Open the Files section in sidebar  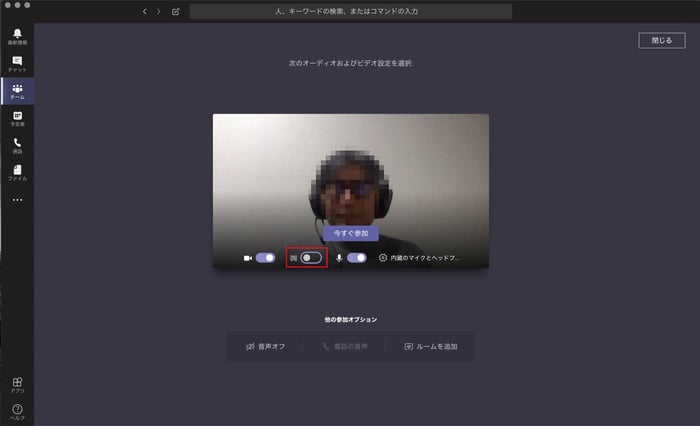coord(17,173)
